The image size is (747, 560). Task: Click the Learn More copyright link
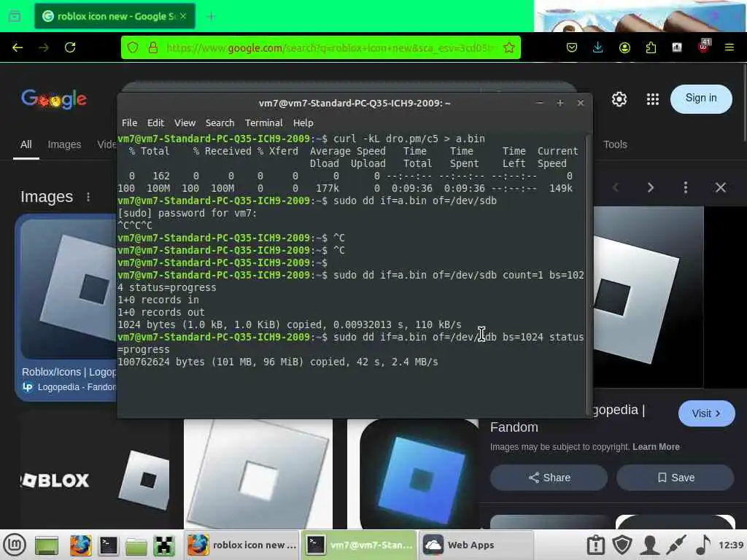pos(656,447)
